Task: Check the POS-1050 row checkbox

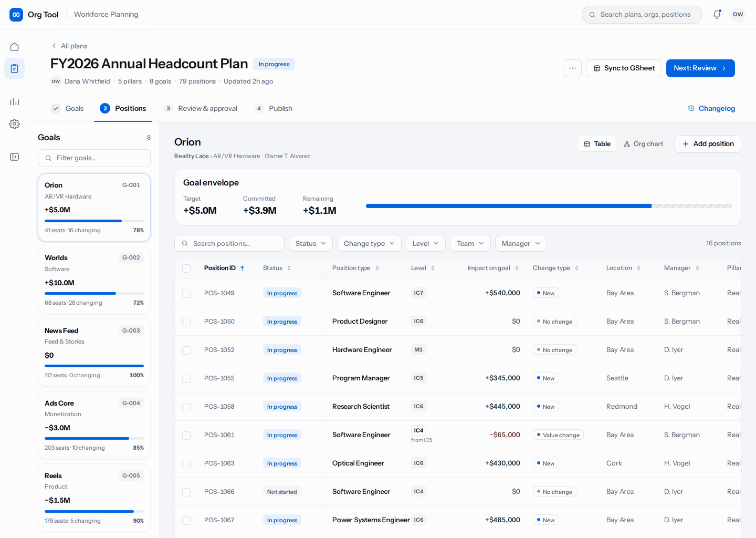Action: click(x=186, y=322)
